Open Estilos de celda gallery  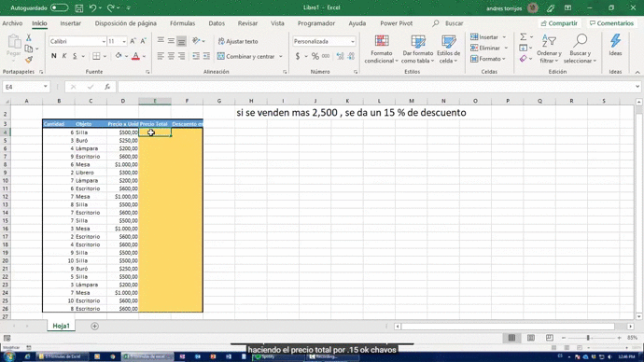pyautogui.click(x=448, y=49)
